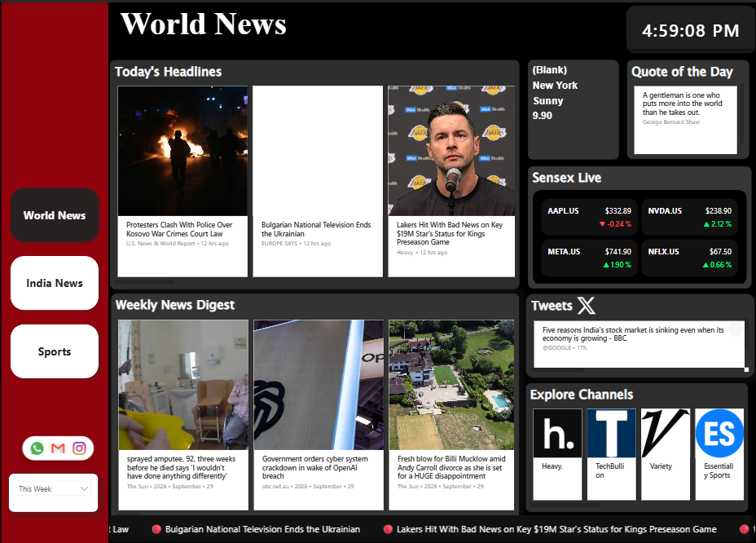Open Gmail share icon in sidebar
The width and height of the screenshot is (756, 543).
tap(58, 448)
